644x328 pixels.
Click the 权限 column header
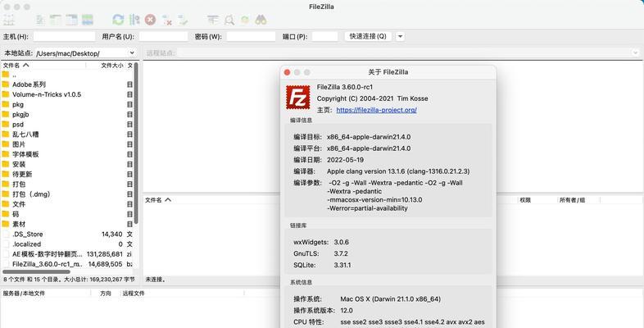tap(525, 200)
